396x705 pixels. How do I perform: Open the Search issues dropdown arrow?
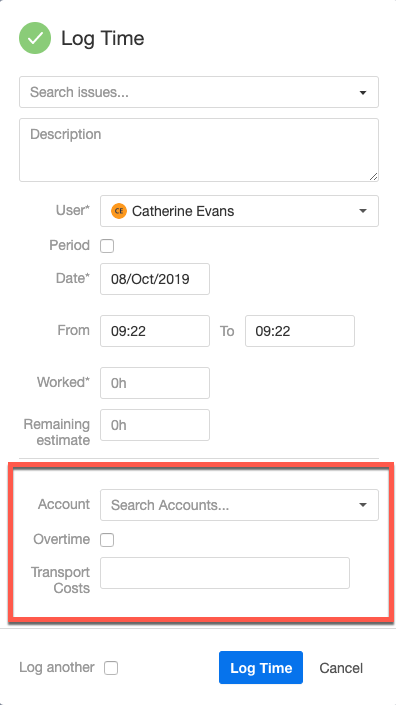[x=363, y=93]
